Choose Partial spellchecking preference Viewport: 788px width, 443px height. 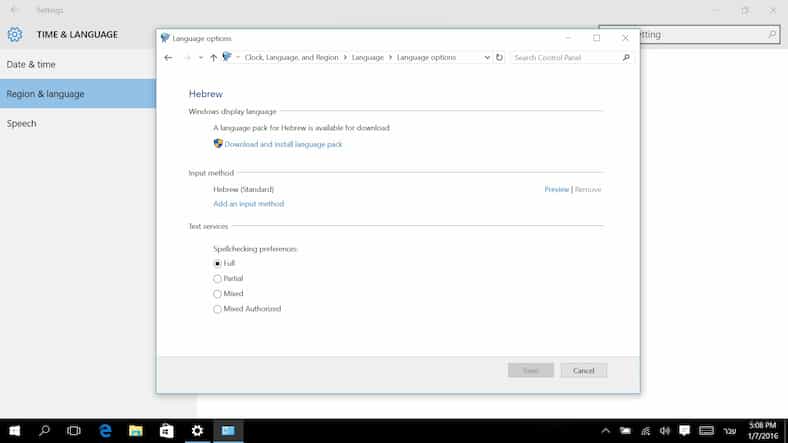click(218, 279)
